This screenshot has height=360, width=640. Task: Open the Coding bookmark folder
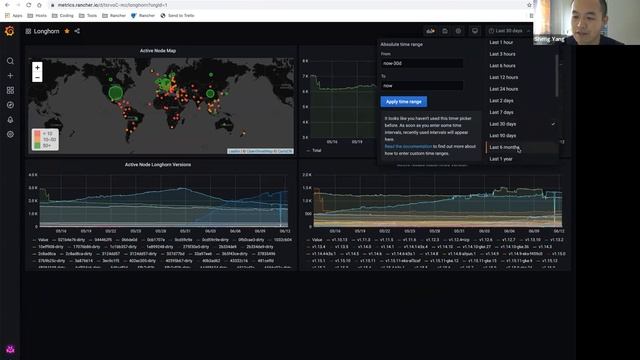pos(63,16)
